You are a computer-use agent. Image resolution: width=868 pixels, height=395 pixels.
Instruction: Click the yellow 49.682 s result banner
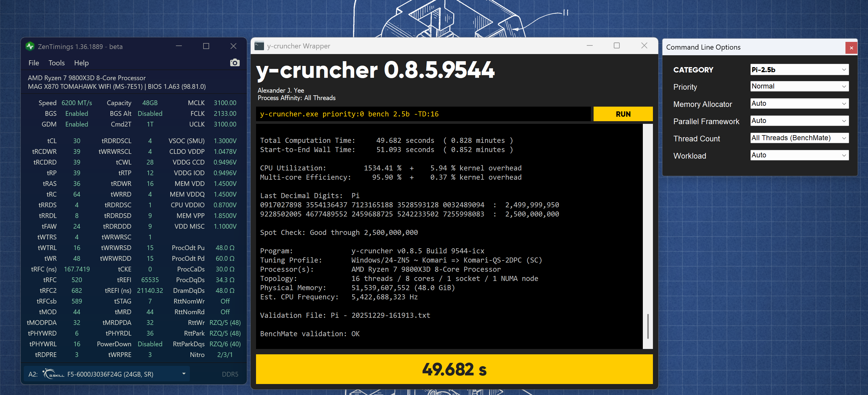pos(454,369)
